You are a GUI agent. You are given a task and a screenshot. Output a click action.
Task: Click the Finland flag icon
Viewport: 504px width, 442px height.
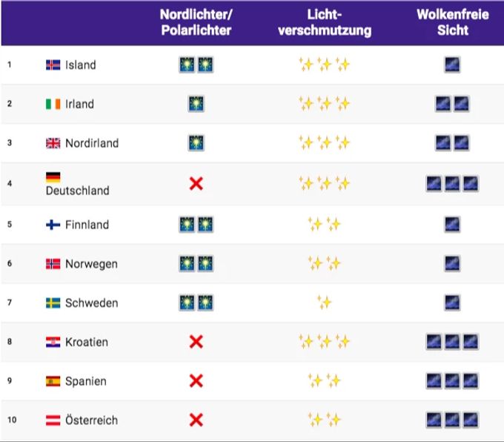[x=53, y=225]
